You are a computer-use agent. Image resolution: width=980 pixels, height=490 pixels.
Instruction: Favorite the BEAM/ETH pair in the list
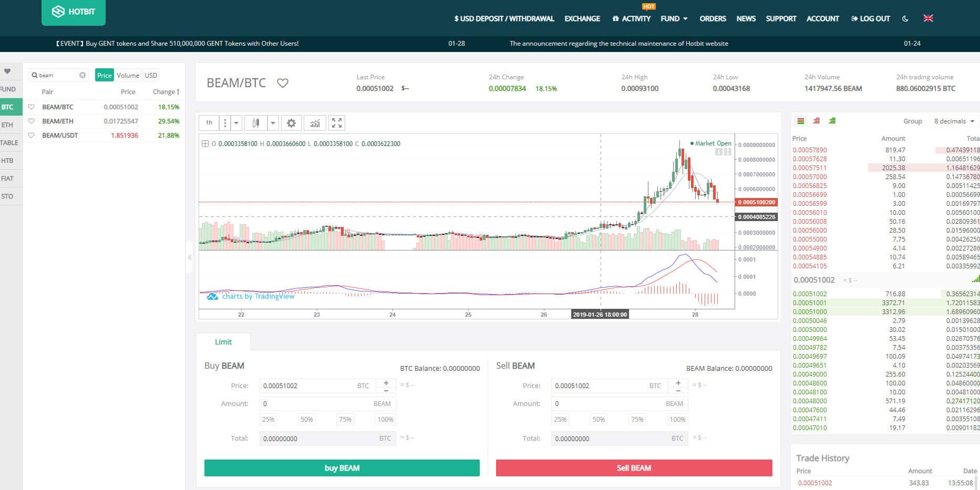pyautogui.click(x=32, y=121)
